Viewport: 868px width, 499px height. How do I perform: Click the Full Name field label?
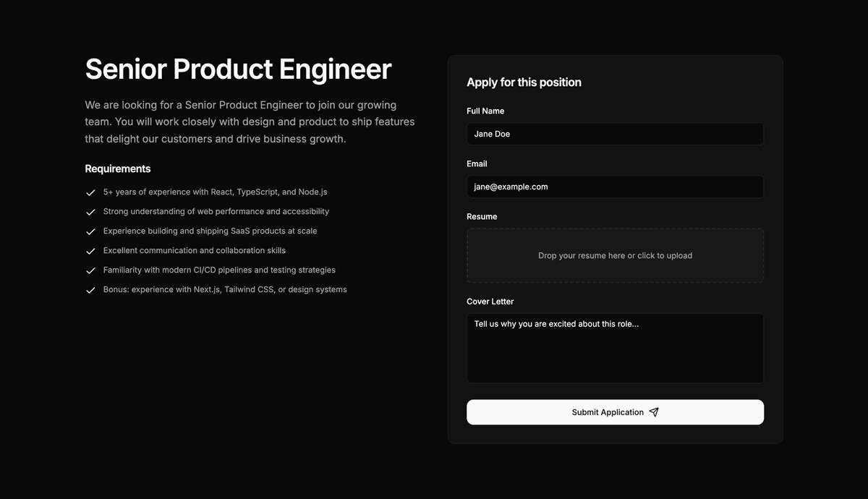tap(485, 111)
